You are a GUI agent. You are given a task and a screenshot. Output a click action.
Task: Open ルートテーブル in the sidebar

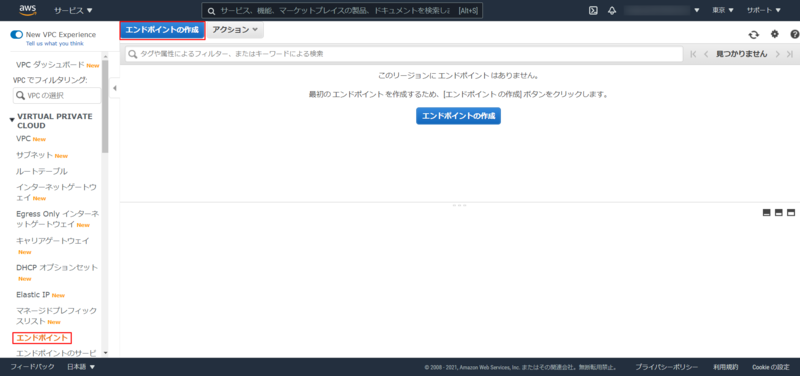42,171
